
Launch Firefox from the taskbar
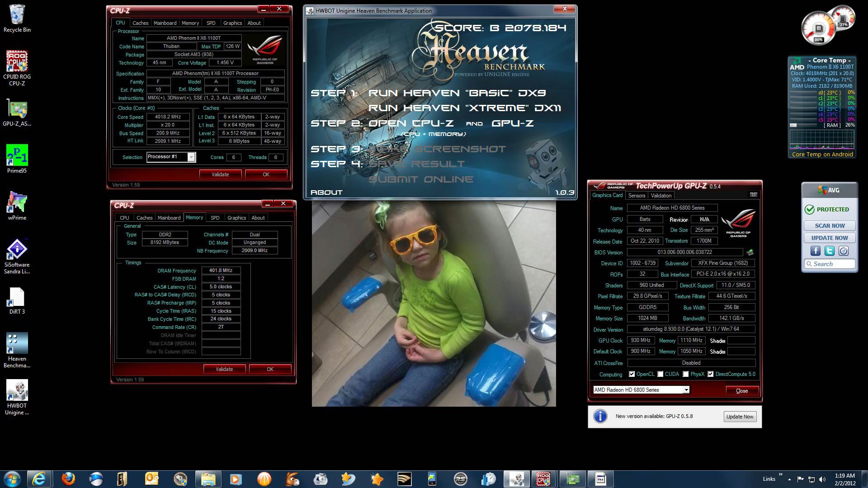pyautogui.click(x=68, y=479)
